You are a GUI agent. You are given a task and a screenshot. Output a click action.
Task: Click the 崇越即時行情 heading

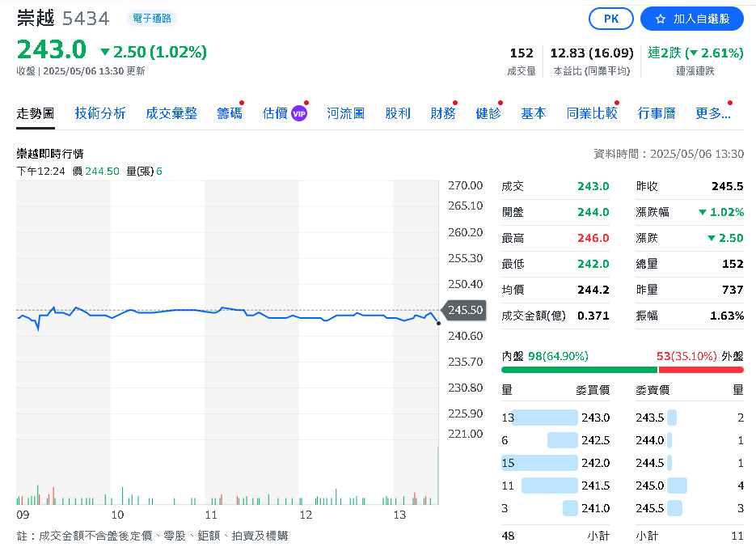(x=50, y=154)
